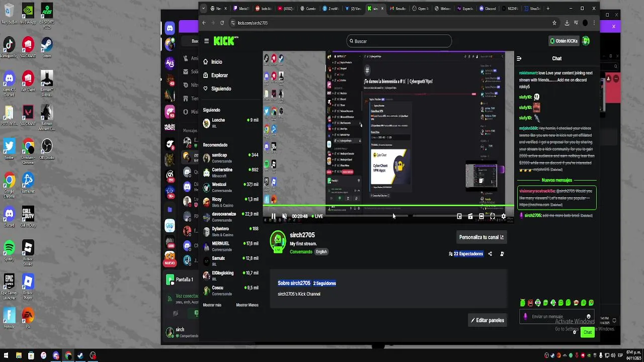Open Epic Games Launcher desktop icon
The height and width of the screenshot is (362, 644).
(x=9, y=287)
